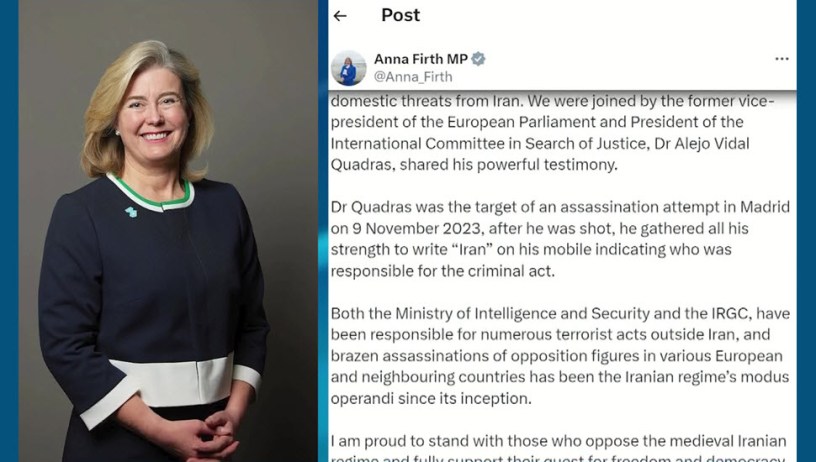
Task: Click the paragraph starting "Dr Quadras was the target"
Action: pyautogui.click(x=560, y=239)
